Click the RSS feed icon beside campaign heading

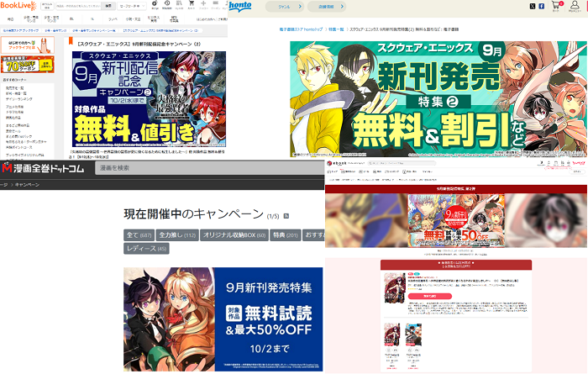coord(286,216)
